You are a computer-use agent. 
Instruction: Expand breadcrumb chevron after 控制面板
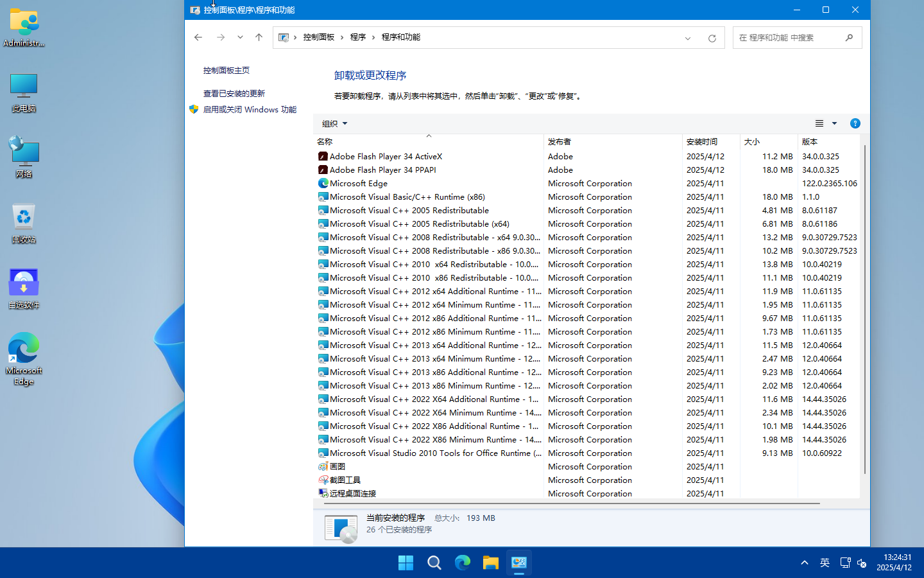pos(342,37)
